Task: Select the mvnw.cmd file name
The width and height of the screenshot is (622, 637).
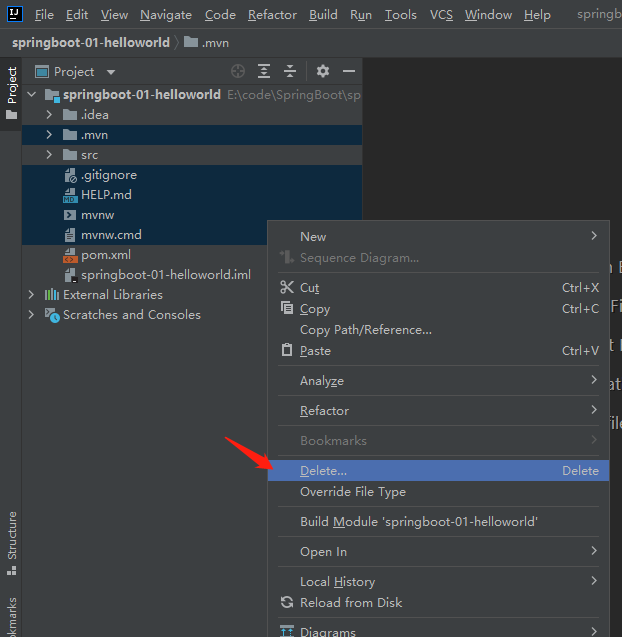Action: (111, 235)
